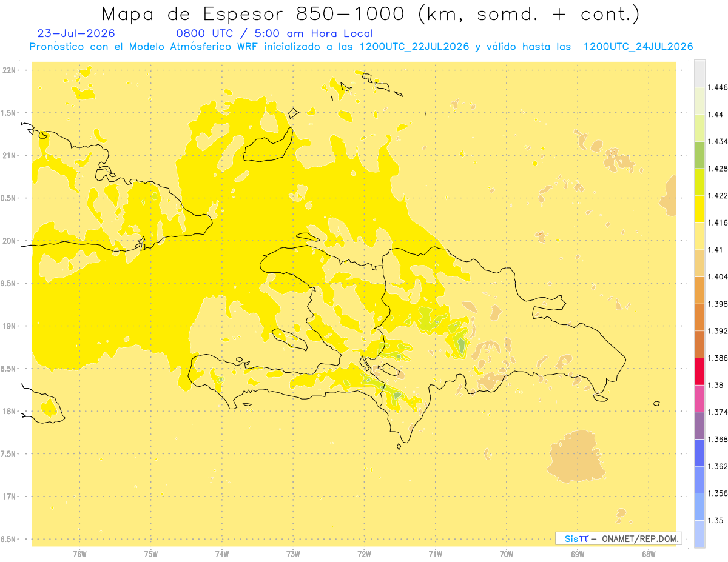Click the '22N' latitude axis label
This screenshot has height=562, width=728.
pyautogui.click(x=10, y=70)
